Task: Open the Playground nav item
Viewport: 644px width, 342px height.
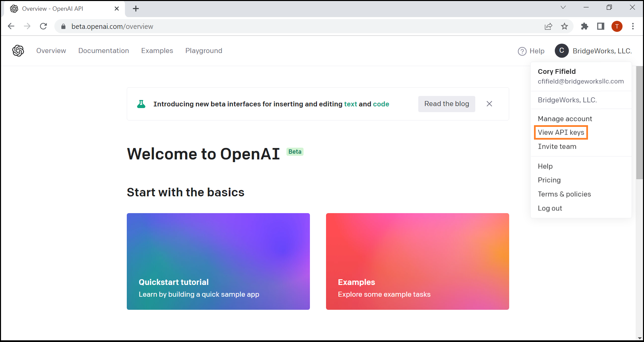Action: pyautogui.click(x=204, y=51)
